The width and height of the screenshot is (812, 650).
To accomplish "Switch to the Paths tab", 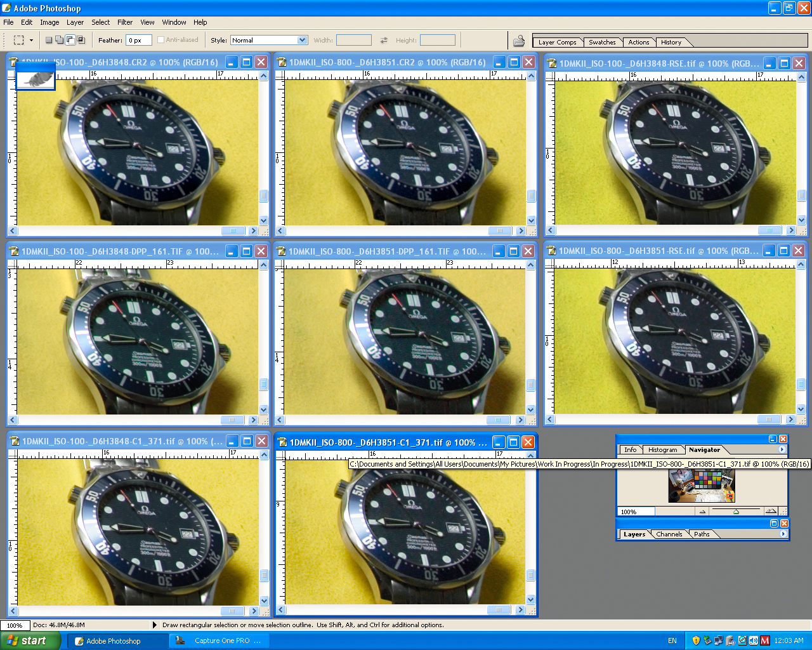I will point(702,534).
